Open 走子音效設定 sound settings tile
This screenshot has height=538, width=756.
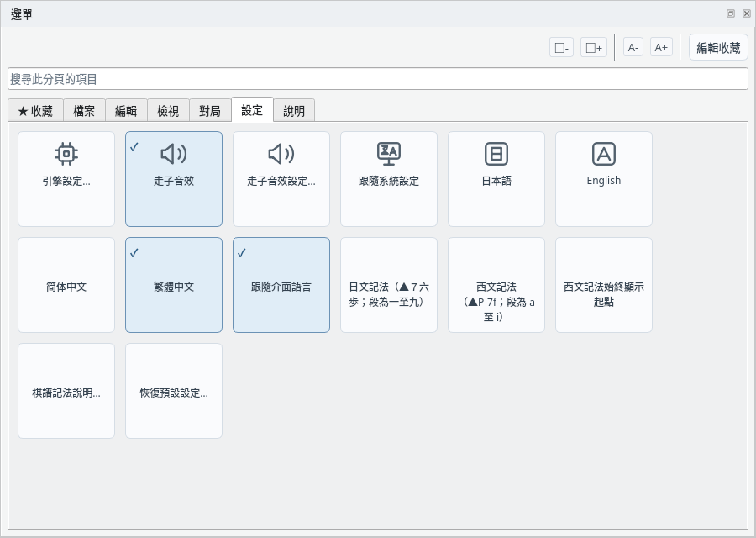(x=281, y=179)
